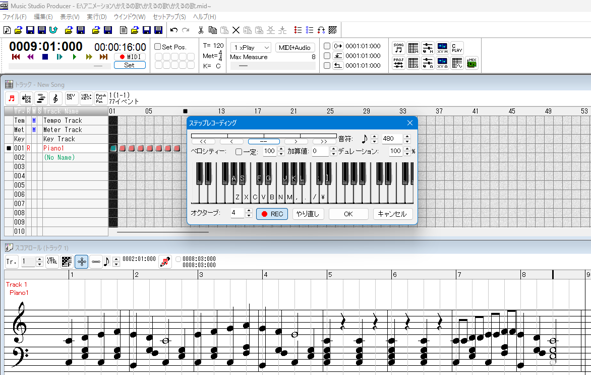Click the purple rewind transport button

[x=31, y=57]
